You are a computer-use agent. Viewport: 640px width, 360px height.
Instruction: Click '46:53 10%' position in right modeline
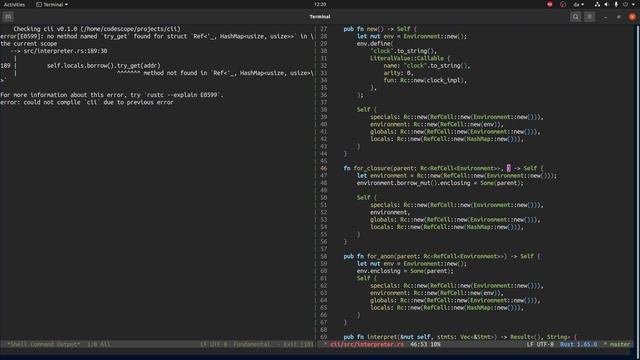point(425,344)
